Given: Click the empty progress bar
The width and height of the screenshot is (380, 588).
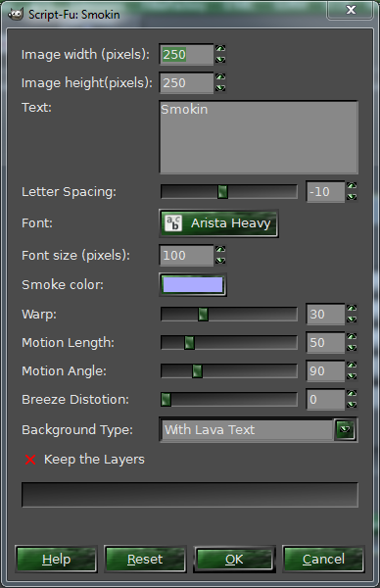Looking at the screenshot, I should [x=190, y=495].
